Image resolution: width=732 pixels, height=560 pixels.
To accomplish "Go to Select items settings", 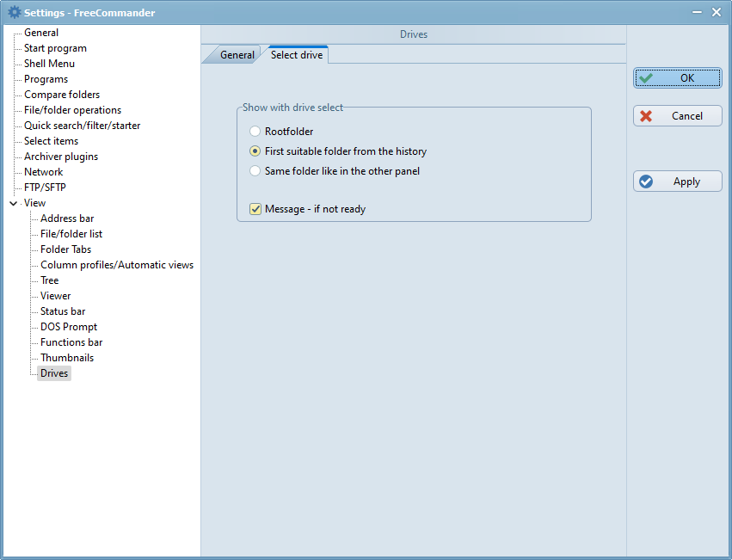I will point(51,140).
